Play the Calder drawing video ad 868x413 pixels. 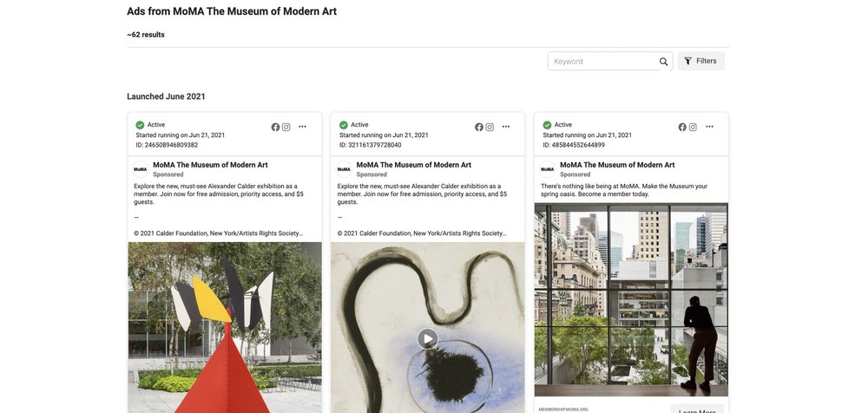pyautogui.click(x=427, y=338)
